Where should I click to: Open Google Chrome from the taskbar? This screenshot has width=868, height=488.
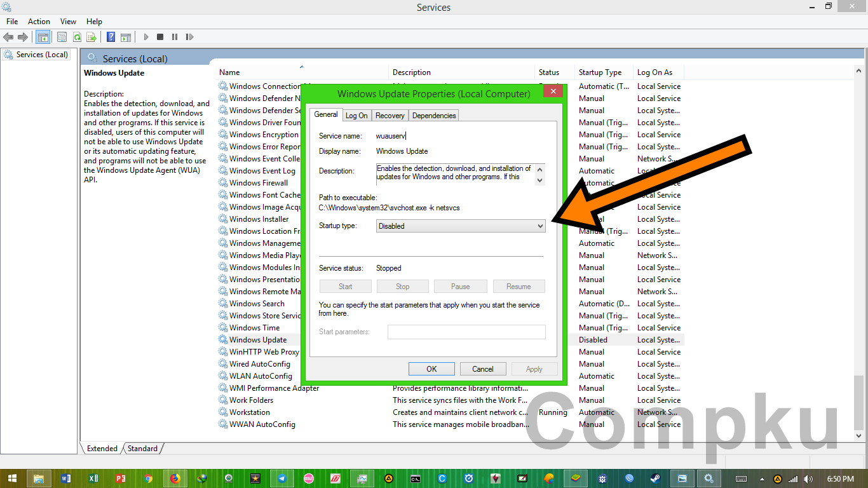148,478
